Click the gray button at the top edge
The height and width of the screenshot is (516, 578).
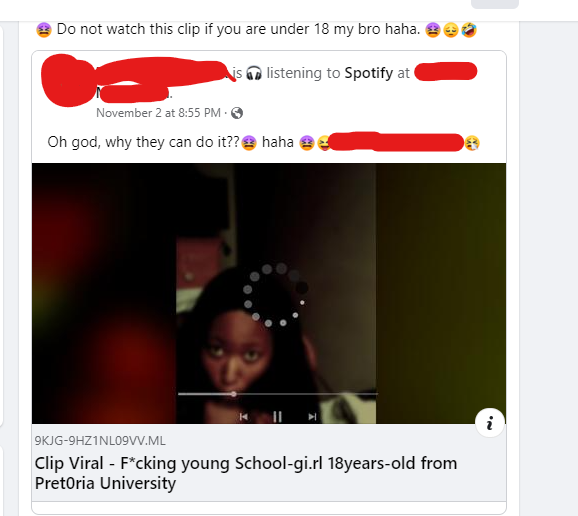pos(495,4)
